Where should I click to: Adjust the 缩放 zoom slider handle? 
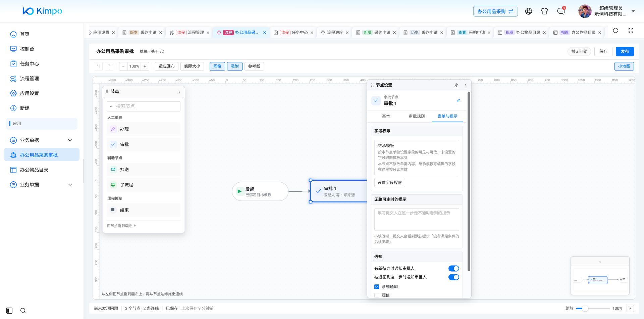(585, 308)
